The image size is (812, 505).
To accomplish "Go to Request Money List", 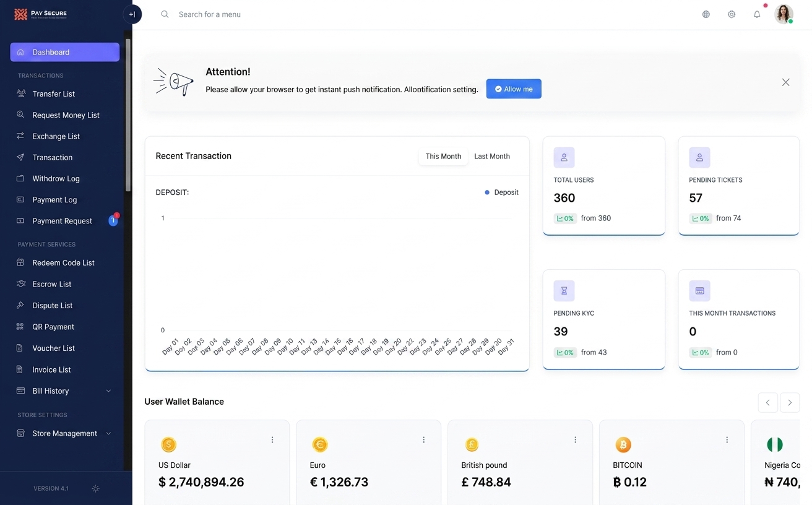I will coord(65,115).
